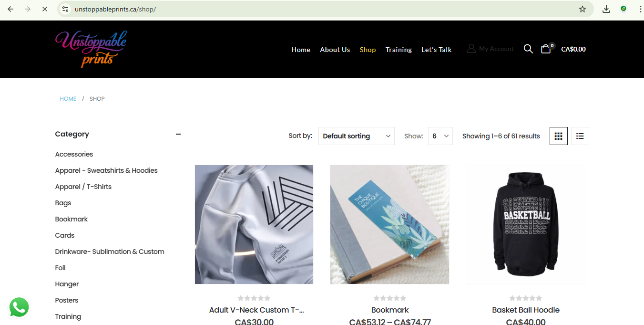Open the shopping cart bag icon
This screenshot has width=644, height=325.
[x=546, y=49]
